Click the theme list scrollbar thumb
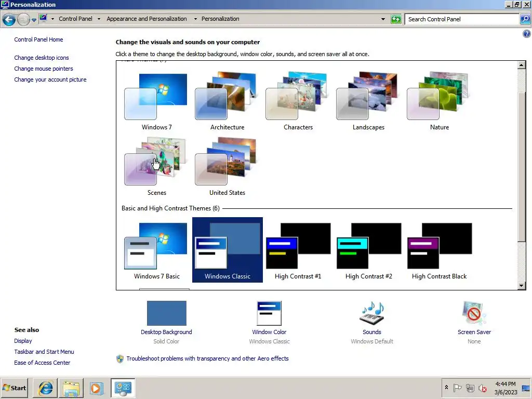The image size is (532, 399). 522,166
